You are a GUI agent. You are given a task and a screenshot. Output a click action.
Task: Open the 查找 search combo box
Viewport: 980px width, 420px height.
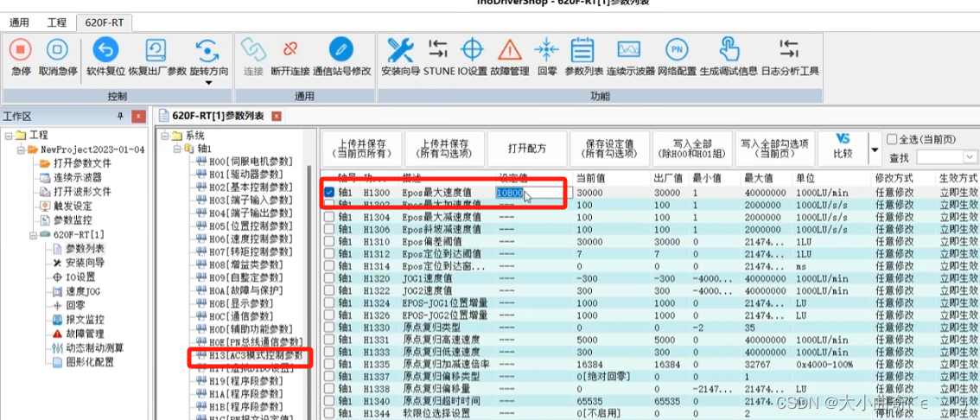click(945, 156)
